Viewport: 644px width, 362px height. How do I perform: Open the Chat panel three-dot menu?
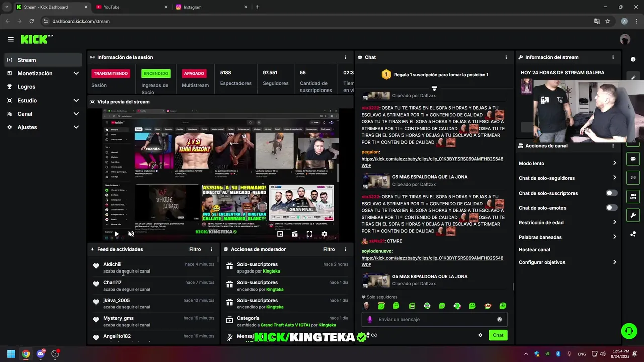pyautogui.click(x=506, y=57)
